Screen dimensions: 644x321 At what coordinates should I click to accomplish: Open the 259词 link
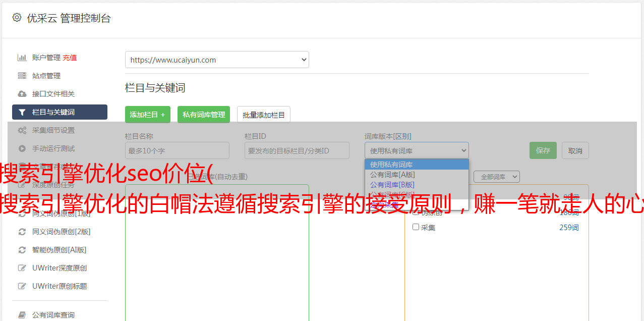pyautogui.click(x=569, y=227)
